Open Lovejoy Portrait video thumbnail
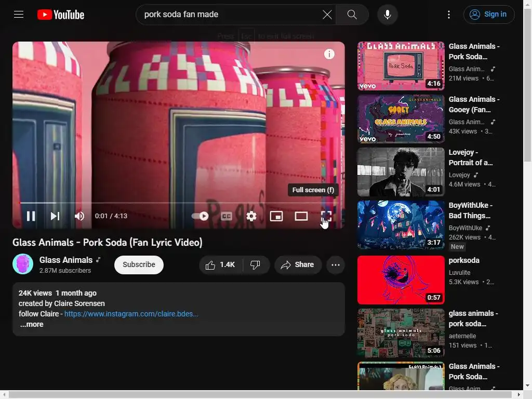The width and height of the screenshot is (532, 399). (401, 172)
